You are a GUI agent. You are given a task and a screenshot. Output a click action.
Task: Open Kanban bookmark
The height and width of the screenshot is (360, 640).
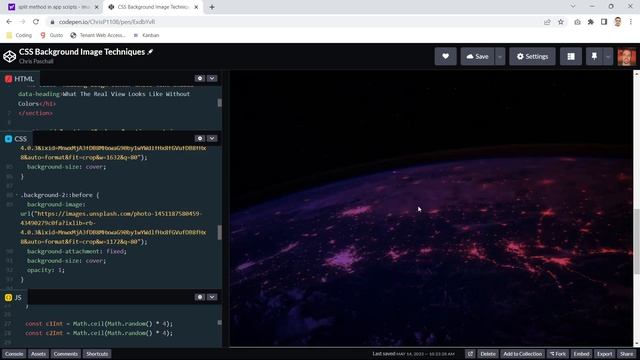coord(147,35)
